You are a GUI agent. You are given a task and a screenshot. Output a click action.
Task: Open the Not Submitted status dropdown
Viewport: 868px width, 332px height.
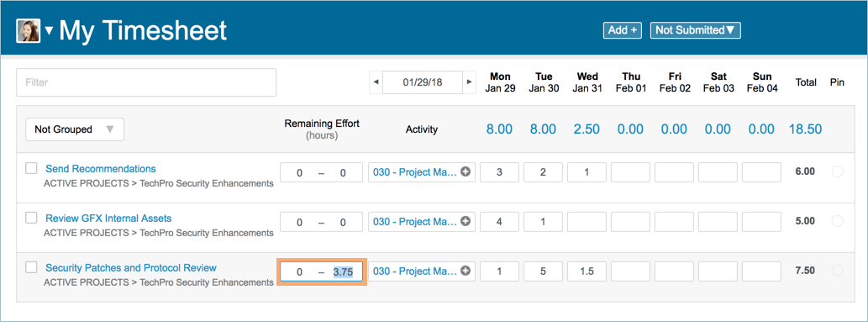pyautogui.click(x=695, y=30)
